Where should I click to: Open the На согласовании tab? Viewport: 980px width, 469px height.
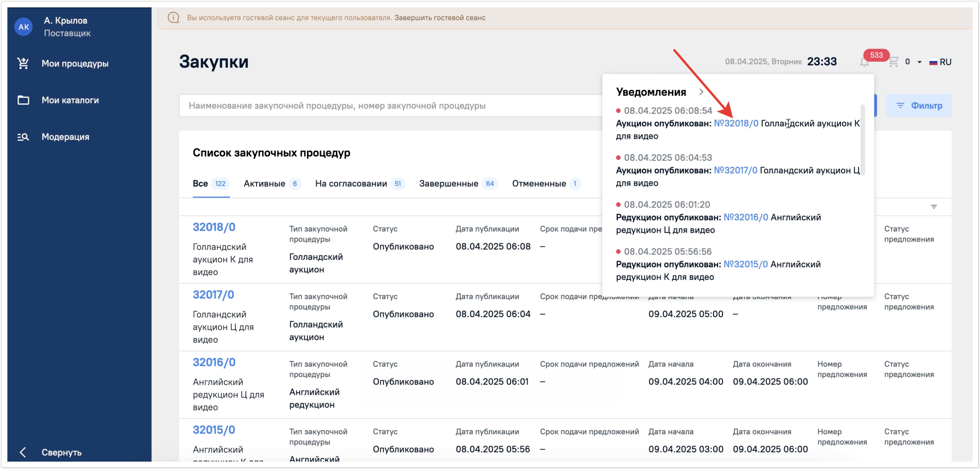(x=351, y=184)
